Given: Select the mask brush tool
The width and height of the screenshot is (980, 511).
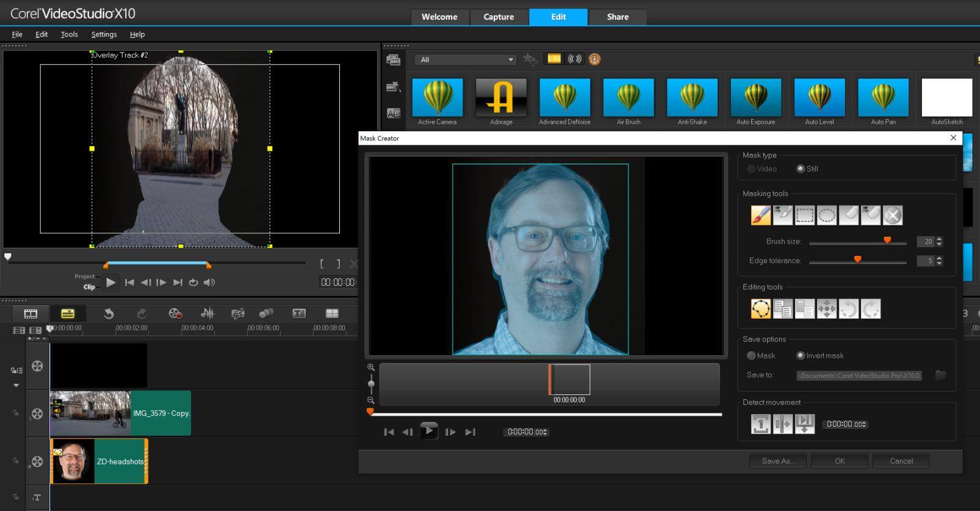Looking at the screenshot, I should click(760, 215).
